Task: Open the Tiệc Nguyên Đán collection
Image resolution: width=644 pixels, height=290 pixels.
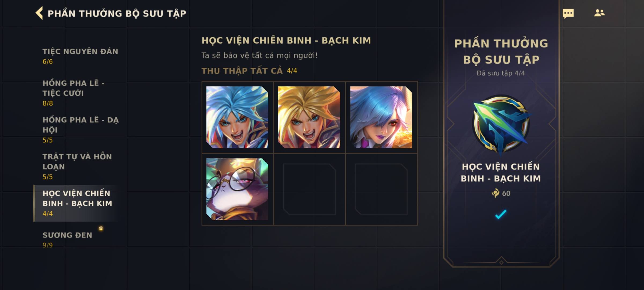Action: (x=80, y=56)
